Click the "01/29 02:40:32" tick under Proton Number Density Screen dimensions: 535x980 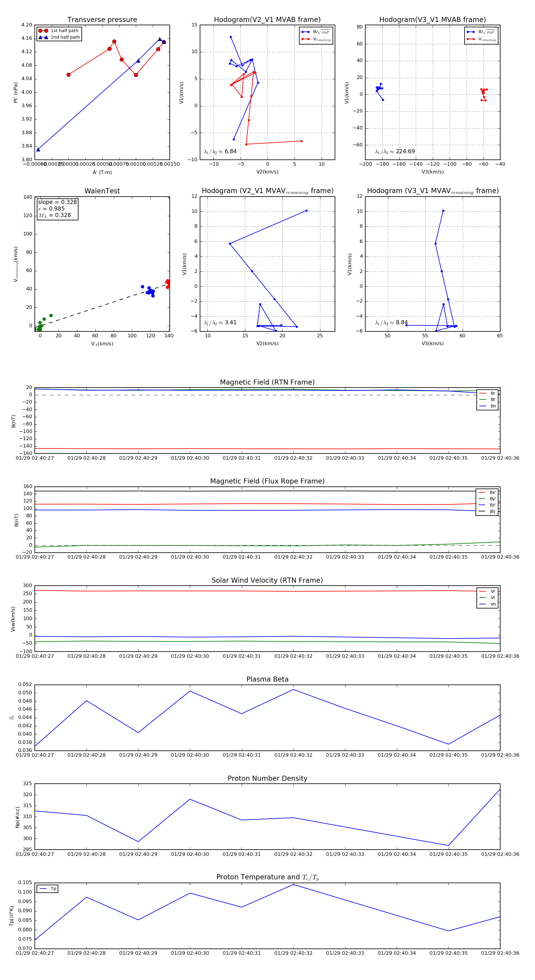(293, 854)
